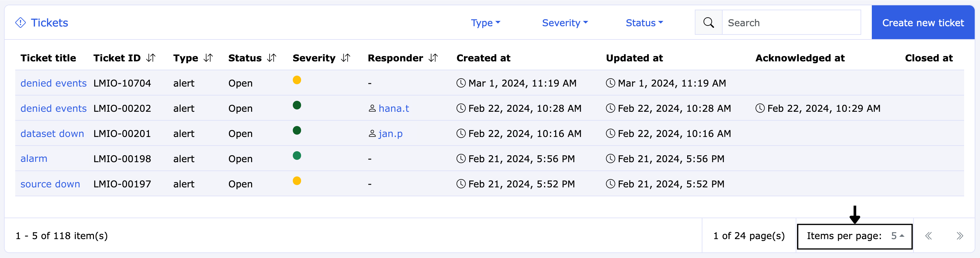The height and width of the screenshot is (258, 980).
Task: Open the Type filter dropdown
Action: click(x=485, y=23)
